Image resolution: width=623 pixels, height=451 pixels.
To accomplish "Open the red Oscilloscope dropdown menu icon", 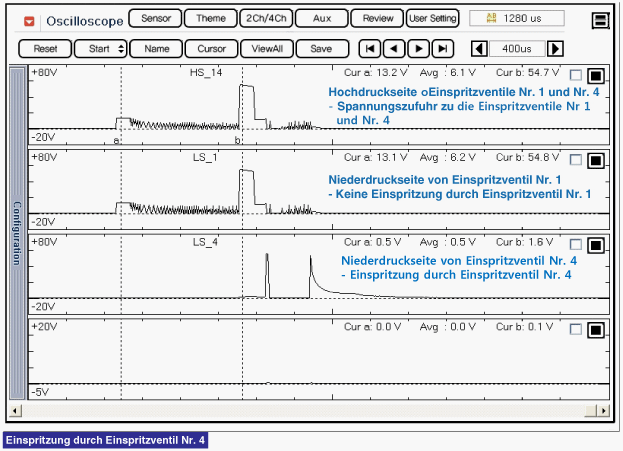I will click(28, 20).
